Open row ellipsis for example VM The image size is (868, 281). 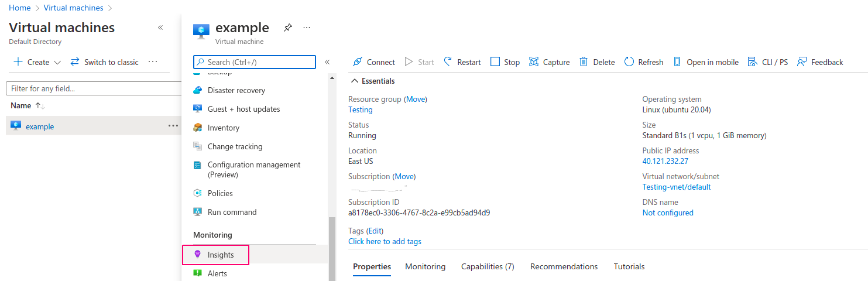coord(173,126)
